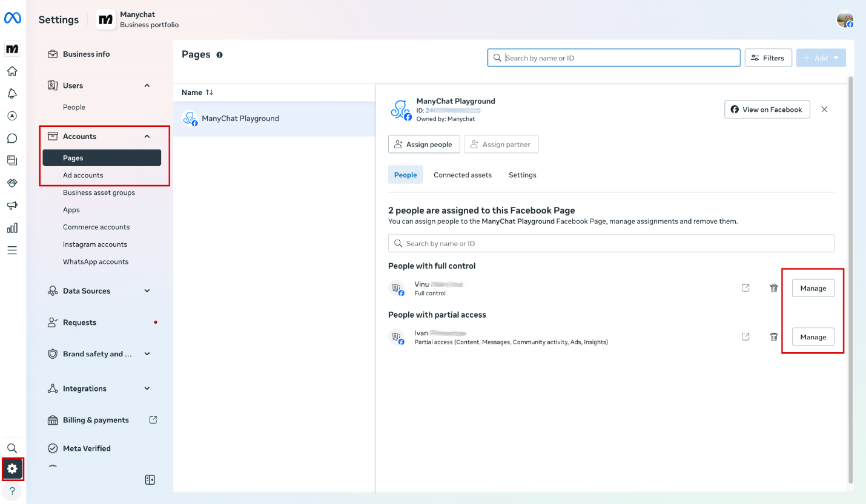The height and width of the screenshot is (504, 866).
Task: Open Ivan's profile external link icon
Action: [x=745, y=337]
